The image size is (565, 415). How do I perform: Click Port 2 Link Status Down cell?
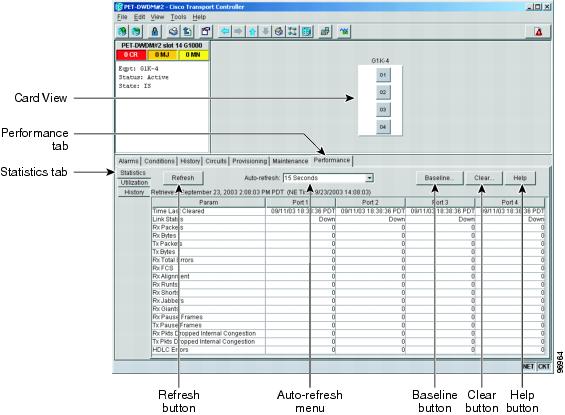370,219
